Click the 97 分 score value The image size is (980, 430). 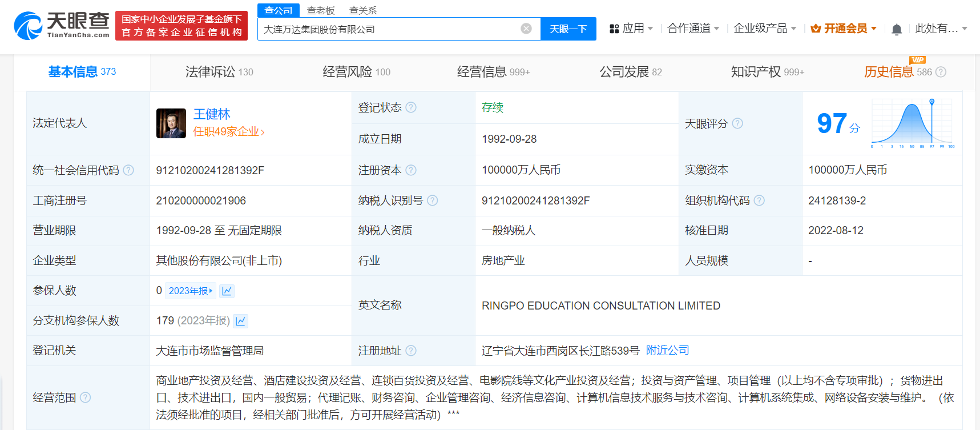pos(837,124)
